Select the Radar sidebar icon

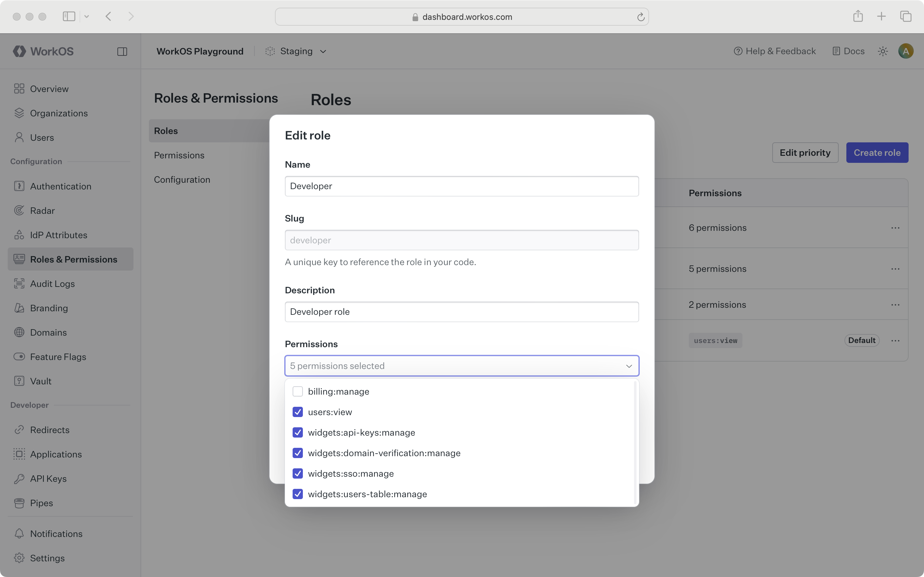pyautogui.click(x=20, y=210)
